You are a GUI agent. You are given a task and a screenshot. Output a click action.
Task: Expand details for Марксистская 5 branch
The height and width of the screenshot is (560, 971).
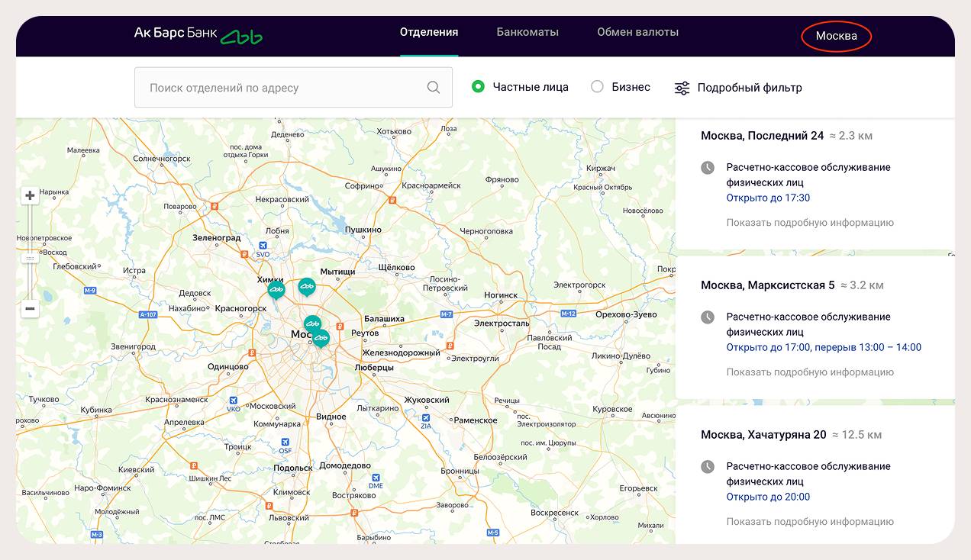809,372
